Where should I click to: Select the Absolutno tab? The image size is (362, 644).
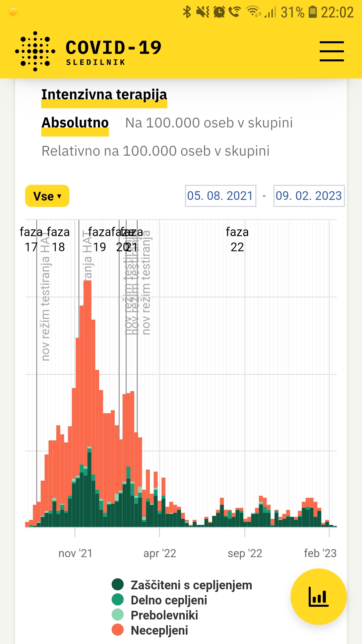(75, 123)
